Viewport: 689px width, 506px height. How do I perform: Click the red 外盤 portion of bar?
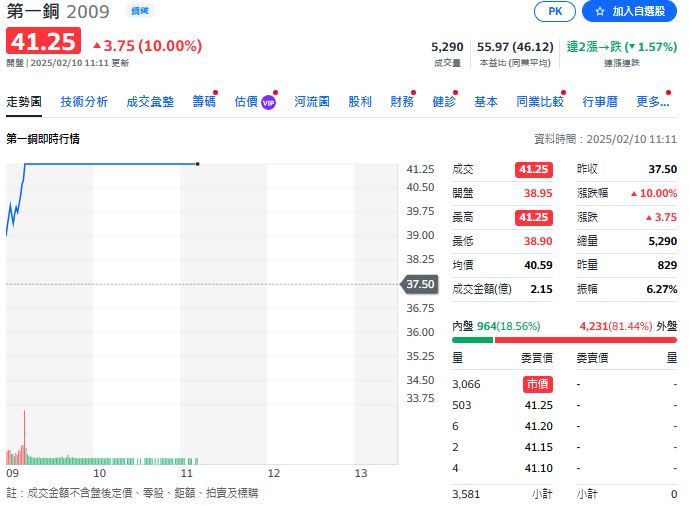[x=586, y=340]
